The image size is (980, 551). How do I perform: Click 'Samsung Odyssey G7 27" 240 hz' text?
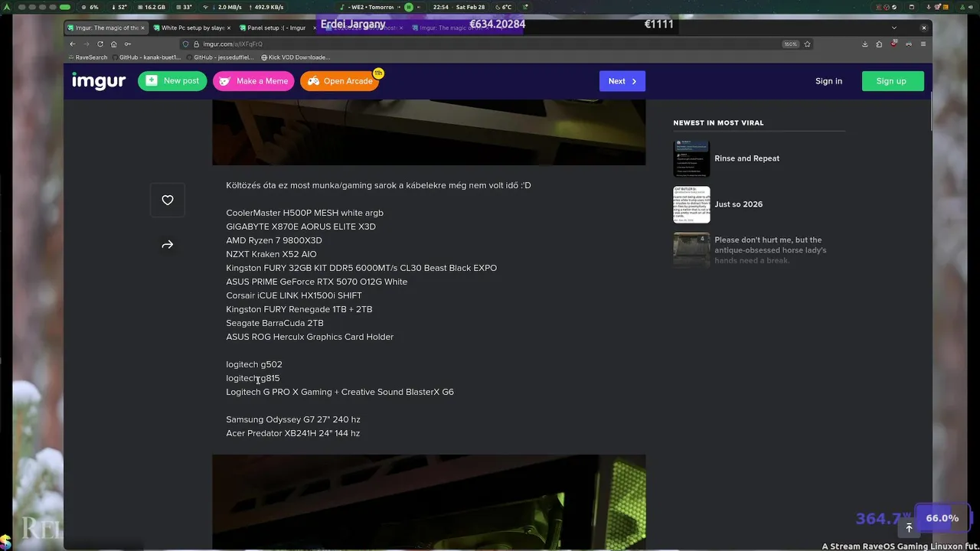pyautogui.click(x=293, y=419)
